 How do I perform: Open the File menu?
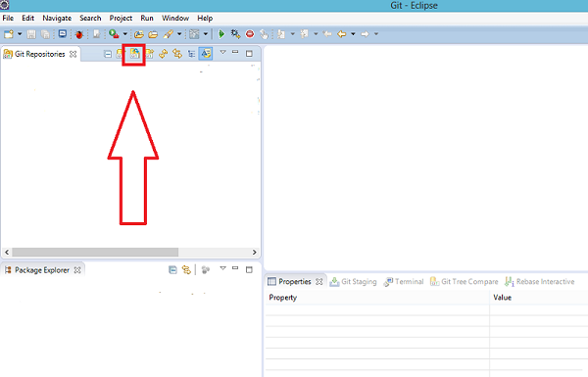coord(8,18)
